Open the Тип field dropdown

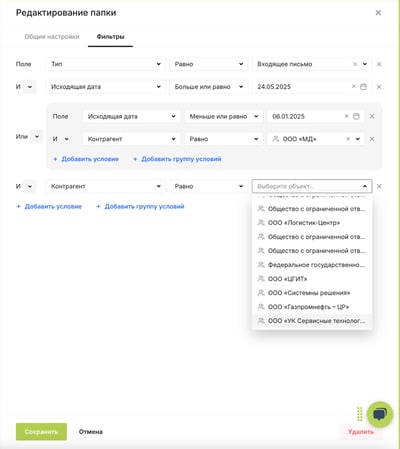pos(106,64)
